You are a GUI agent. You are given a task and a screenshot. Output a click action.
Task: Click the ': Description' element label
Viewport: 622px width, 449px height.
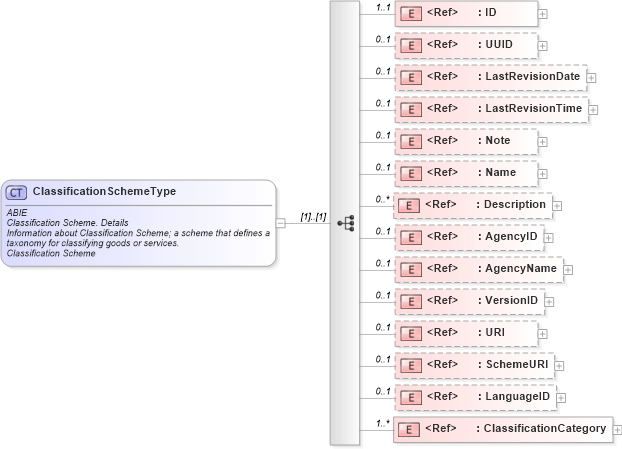pos(511,204)
